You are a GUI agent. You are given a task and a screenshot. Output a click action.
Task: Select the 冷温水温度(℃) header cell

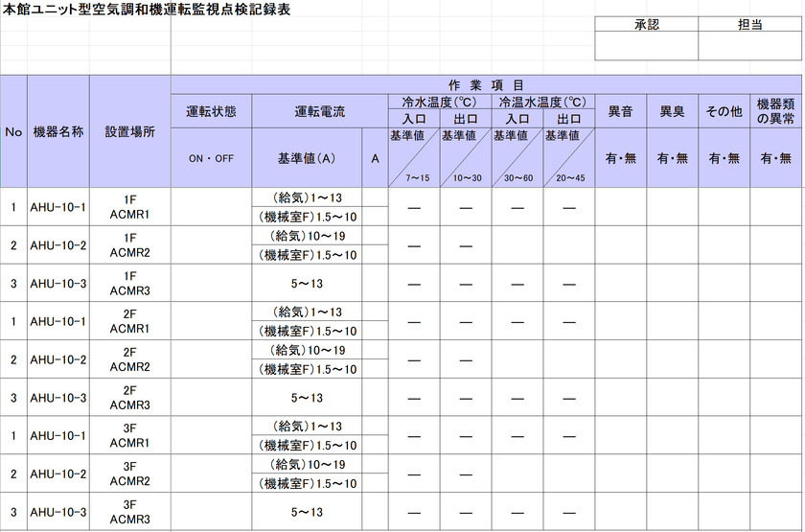(x=542, y=102)
